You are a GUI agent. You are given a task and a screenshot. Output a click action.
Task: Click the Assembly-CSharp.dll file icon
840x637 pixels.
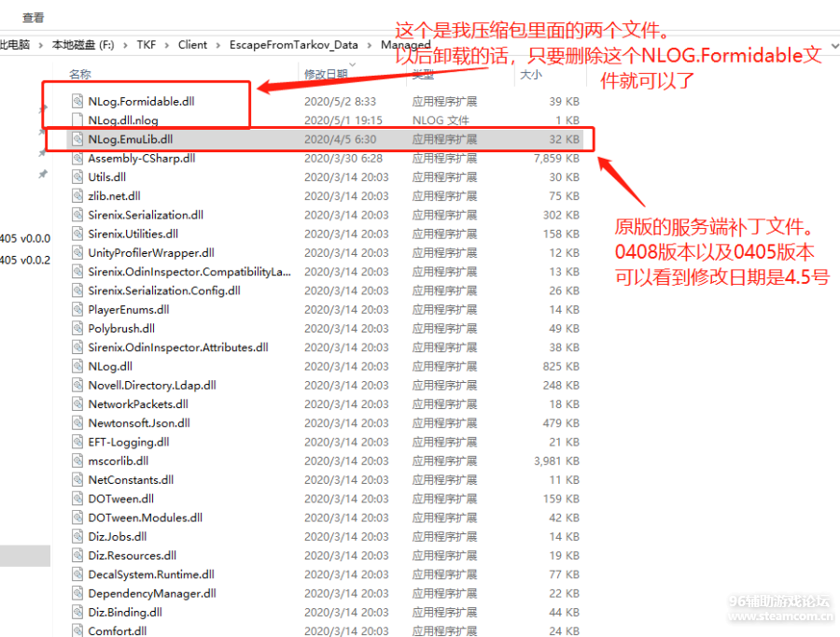point(78,158)
